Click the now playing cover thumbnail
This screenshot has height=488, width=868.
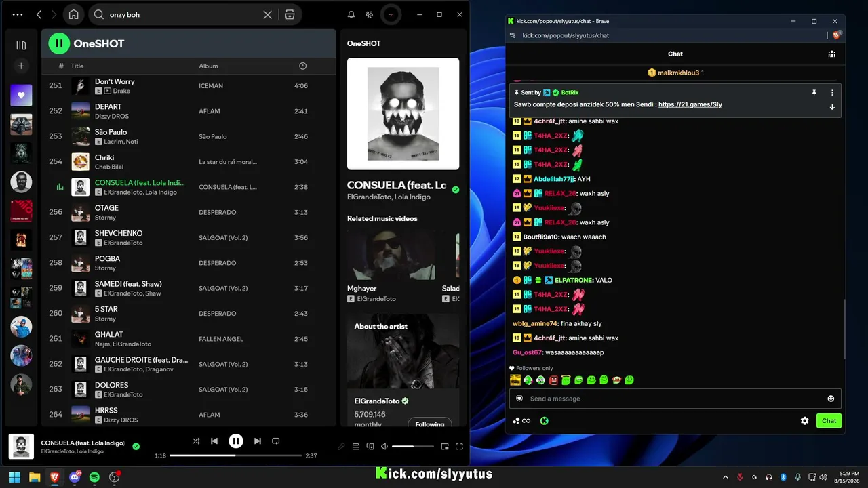pos(21,447)
